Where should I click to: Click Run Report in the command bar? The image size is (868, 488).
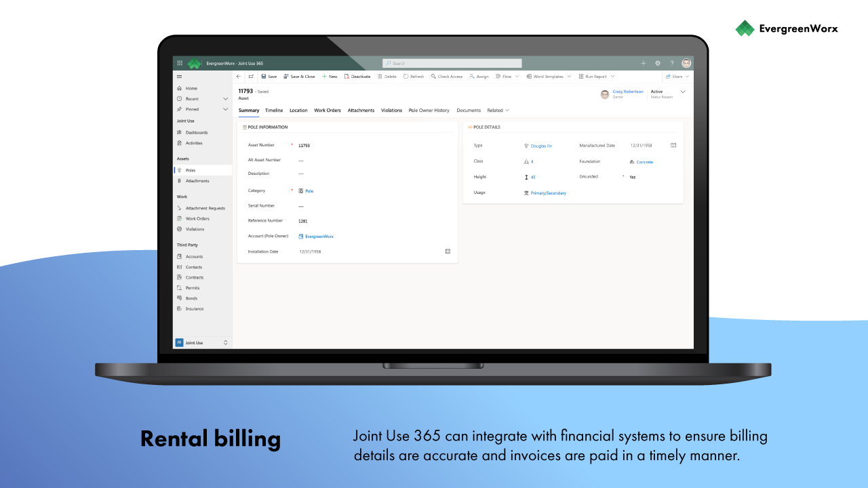click(593, 77)
